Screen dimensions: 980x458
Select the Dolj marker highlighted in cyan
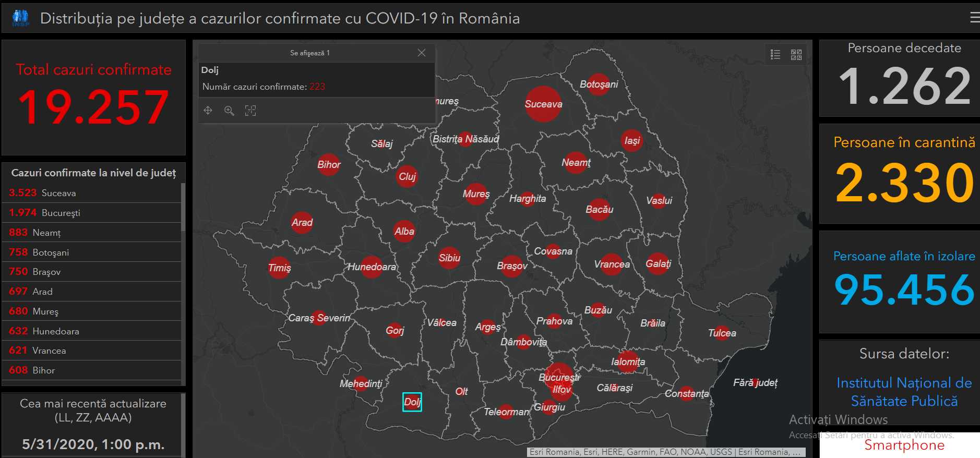tap(412, 402)
